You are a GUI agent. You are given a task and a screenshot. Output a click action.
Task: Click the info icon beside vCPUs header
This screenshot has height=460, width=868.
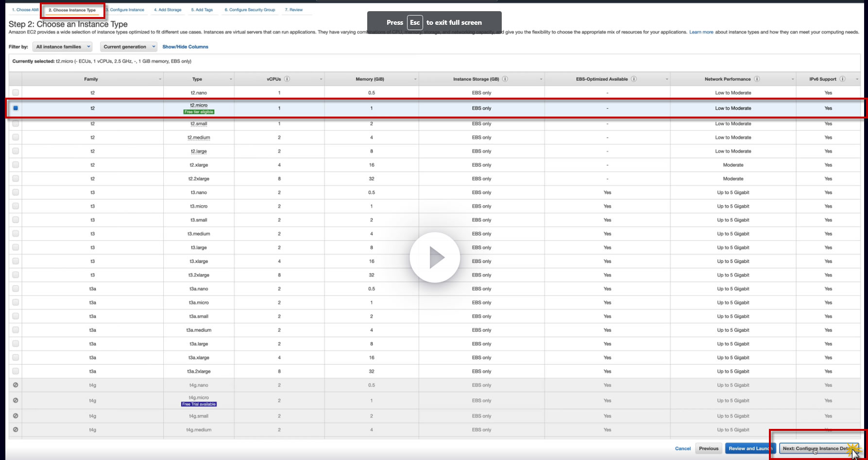287,79
